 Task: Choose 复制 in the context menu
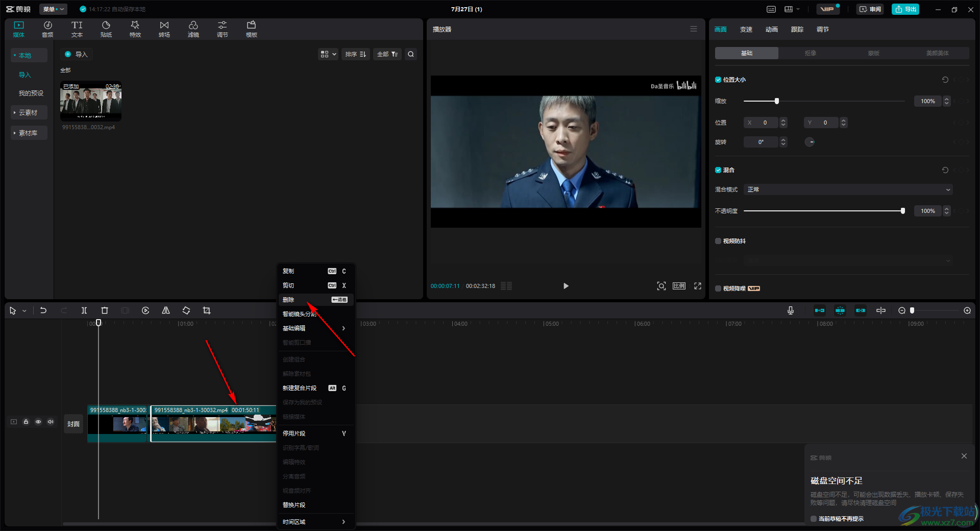[x=315, y=271]
